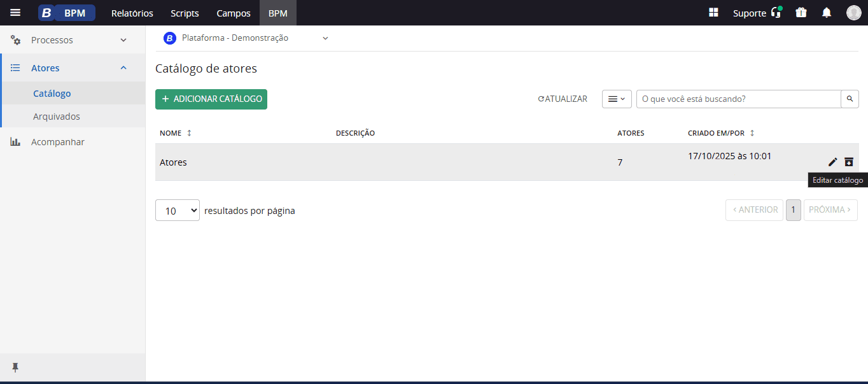Open the apps grid icon

[x=713, y=13]
